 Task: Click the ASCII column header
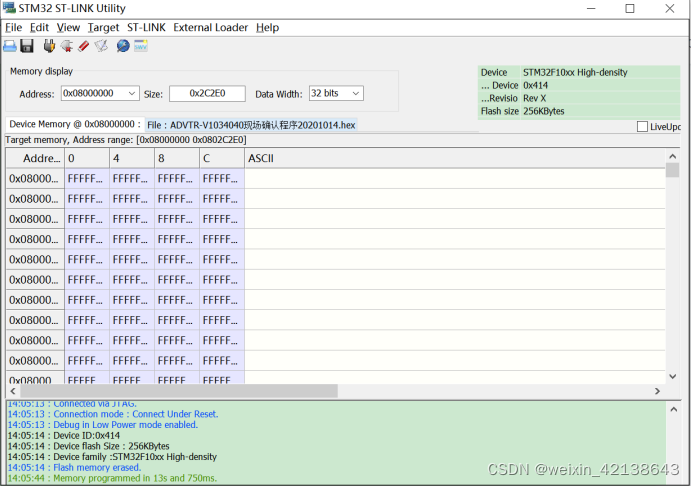pos(455,158)
